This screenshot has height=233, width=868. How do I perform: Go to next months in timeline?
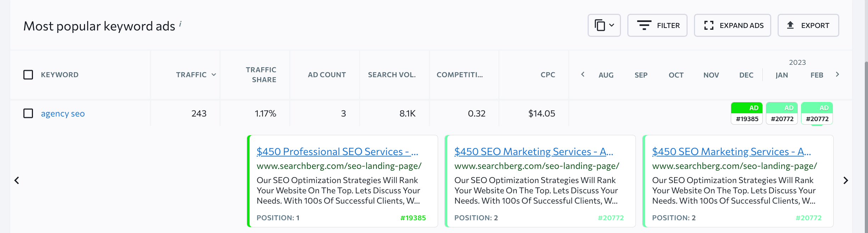click(837, 74)
